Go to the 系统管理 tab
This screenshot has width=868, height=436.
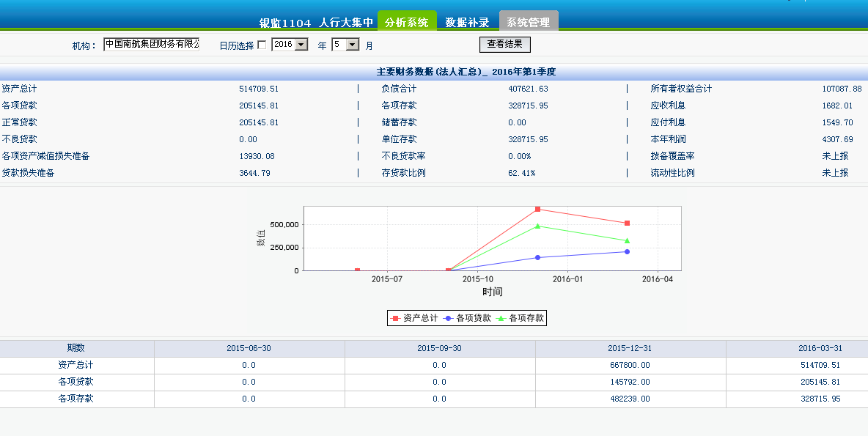pyautogui.click(x=528, y=22)
